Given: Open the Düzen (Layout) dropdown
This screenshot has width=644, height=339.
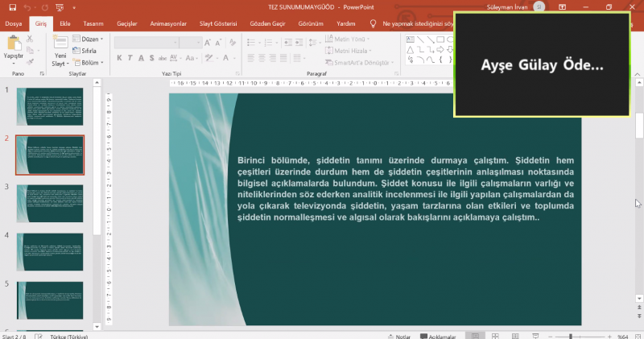Looking at the screenshot, I should tap(88, 38).
